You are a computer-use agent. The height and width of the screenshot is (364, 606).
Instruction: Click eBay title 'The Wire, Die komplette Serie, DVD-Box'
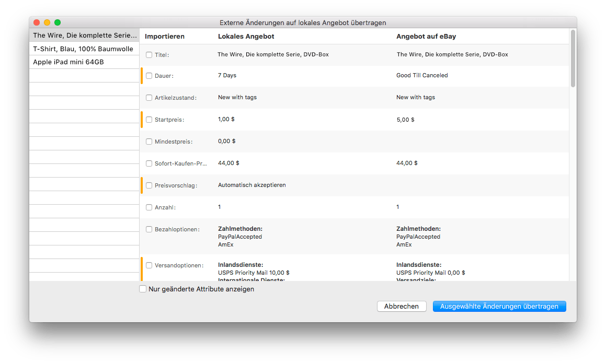coord(452,54)
